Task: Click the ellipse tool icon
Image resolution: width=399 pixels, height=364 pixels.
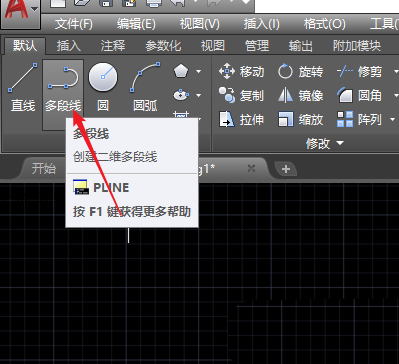Action: point(181,95)
